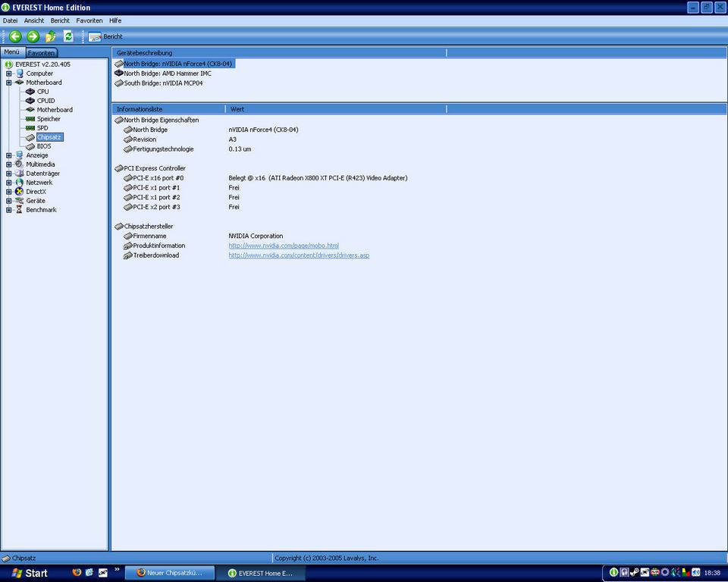Switch to the Favoriten tab in sidebar

tap(41, 53)
